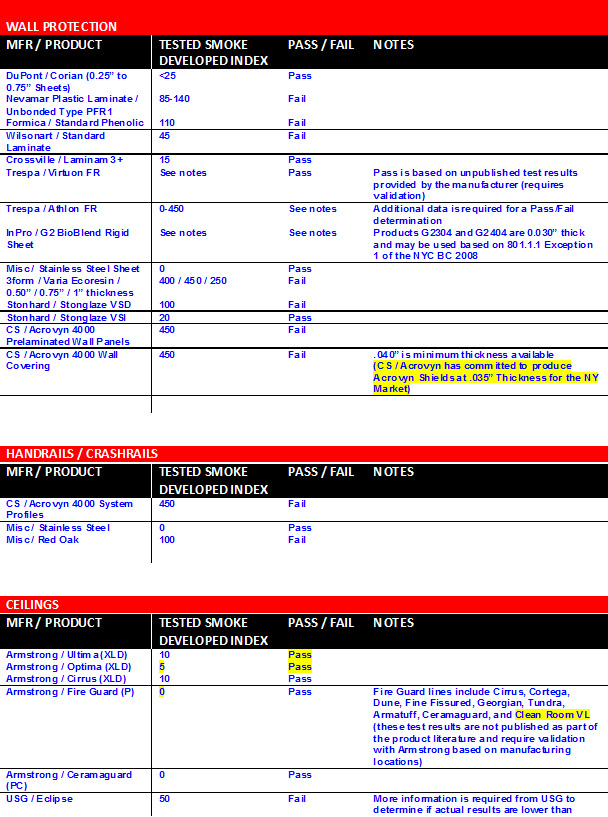Click 'Misc / Stainless Steel' handrail row

58,528
